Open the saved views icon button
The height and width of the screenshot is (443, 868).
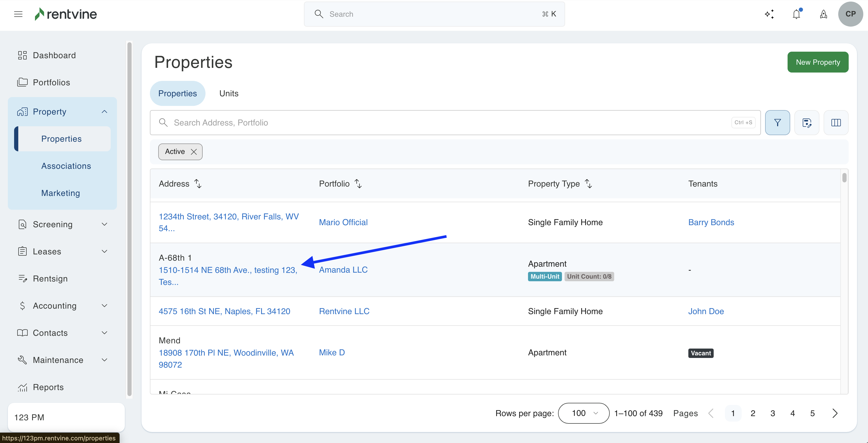point(807,123)
